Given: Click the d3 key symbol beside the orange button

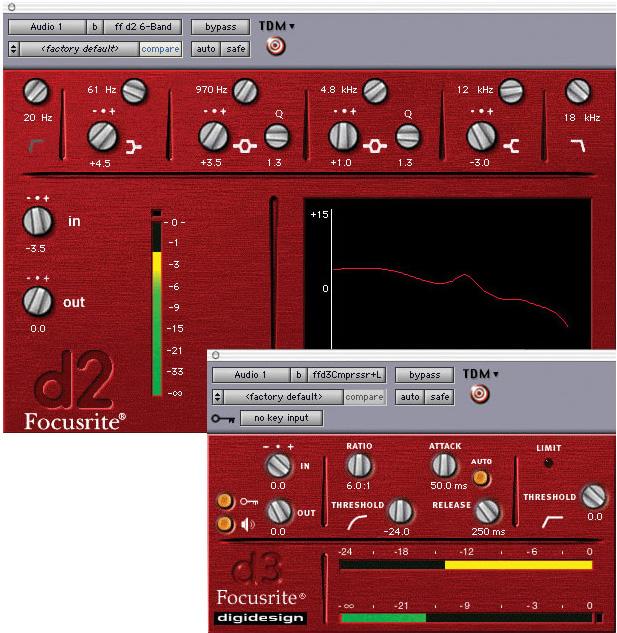Looking at the screenshot, I should click(249, 502).
